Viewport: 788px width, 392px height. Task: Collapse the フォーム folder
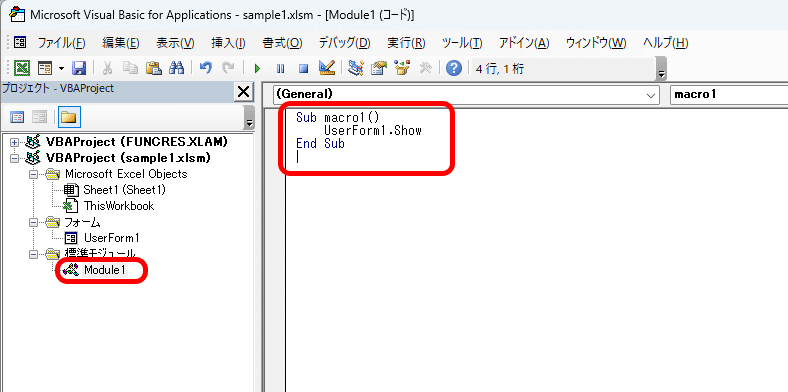(33, 222)
